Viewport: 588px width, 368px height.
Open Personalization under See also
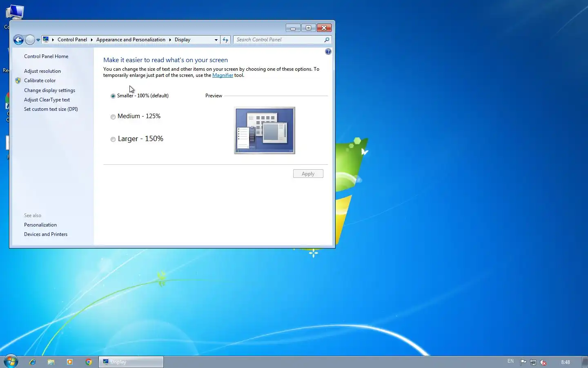pyautogui.click(x=40, y=225)
